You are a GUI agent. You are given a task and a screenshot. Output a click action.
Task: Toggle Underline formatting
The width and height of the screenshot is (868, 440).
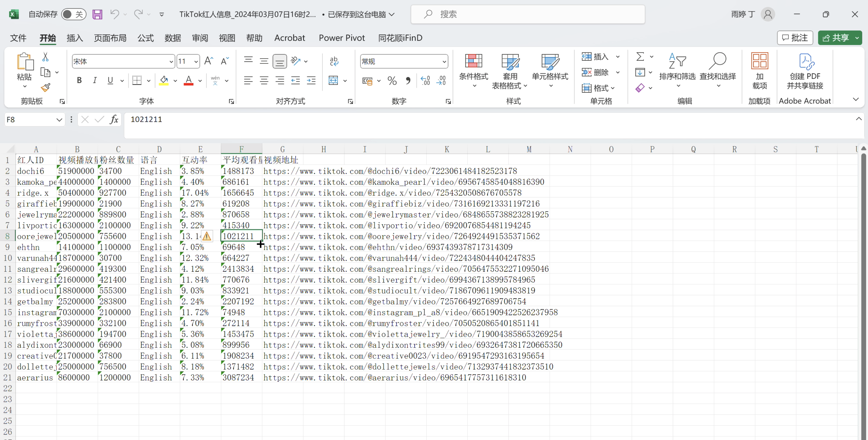tap(110, 81)
